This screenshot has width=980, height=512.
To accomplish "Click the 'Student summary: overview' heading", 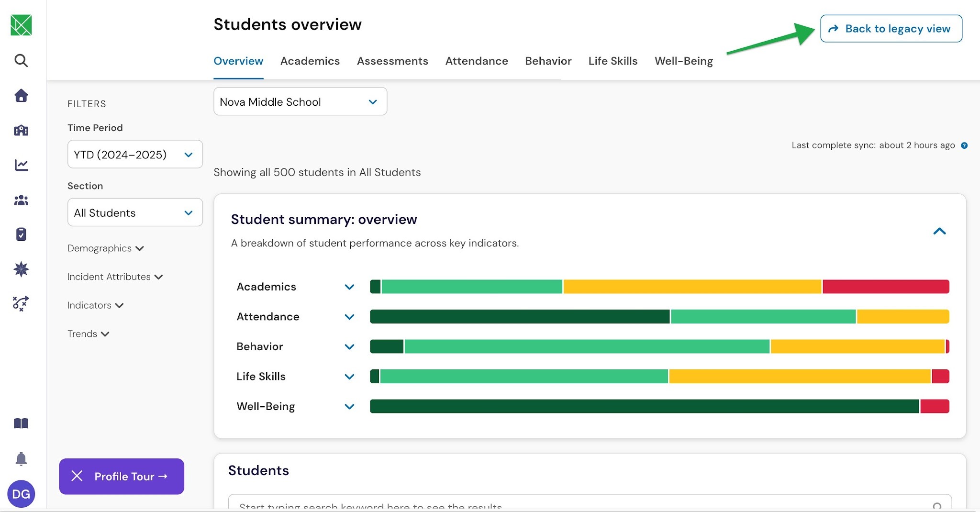I will tap(324, 219).
